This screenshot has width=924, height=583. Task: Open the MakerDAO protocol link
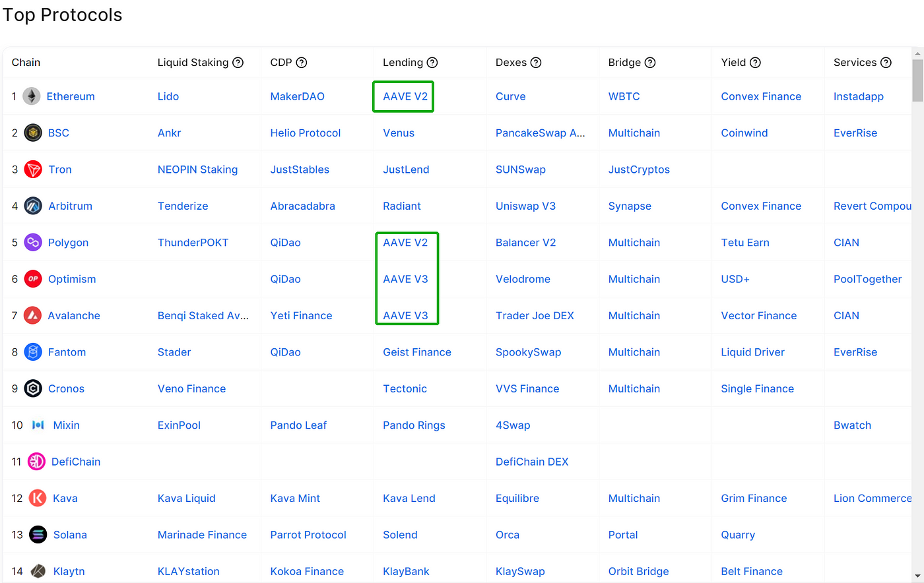click(297, 96)
